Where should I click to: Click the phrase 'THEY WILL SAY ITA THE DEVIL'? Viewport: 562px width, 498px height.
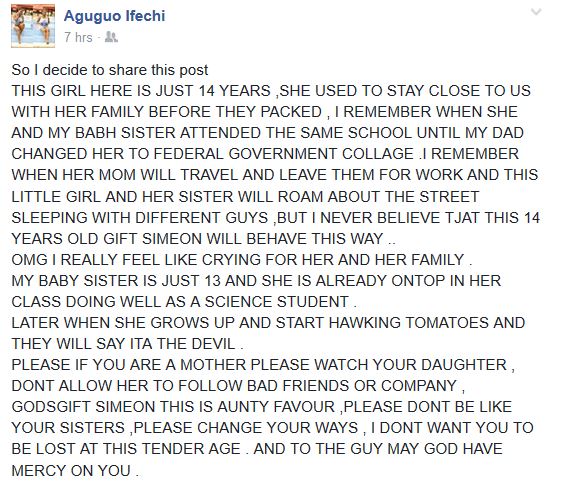(123, 344)
